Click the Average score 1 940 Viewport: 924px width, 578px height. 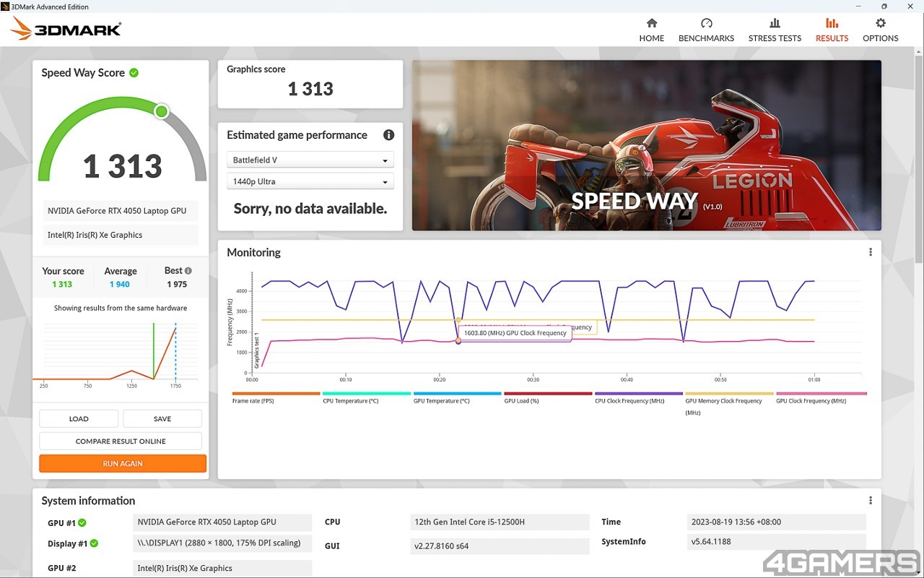click(x=120, y=284)
